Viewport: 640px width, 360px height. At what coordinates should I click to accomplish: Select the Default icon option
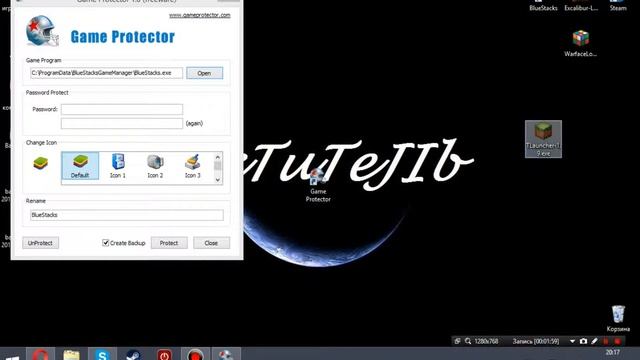[80, 166]
